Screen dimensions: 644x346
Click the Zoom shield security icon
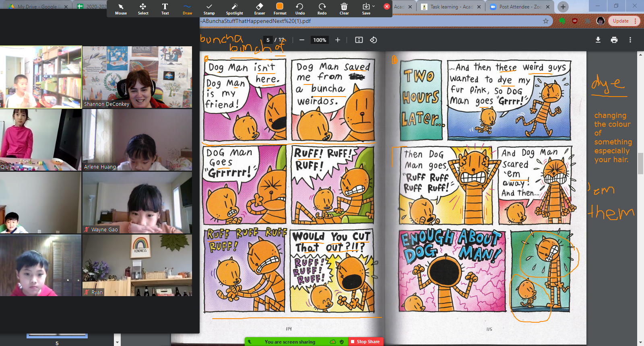click(342, 342)
